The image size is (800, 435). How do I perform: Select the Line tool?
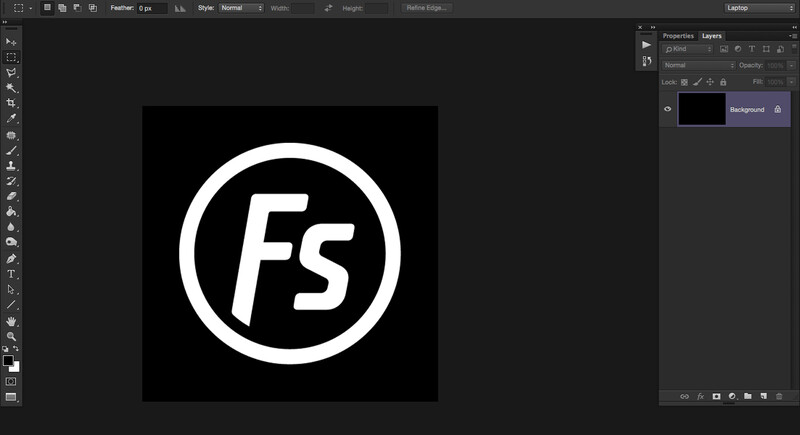[x=11, y=305]
